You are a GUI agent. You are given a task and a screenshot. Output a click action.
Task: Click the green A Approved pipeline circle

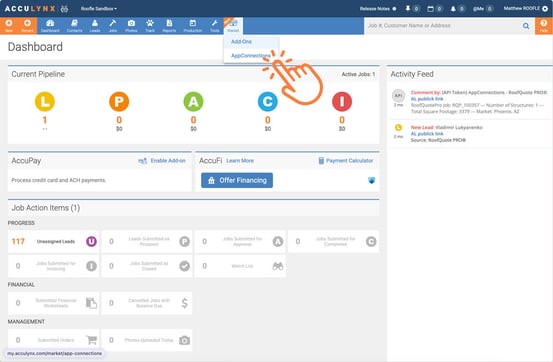pyautogui.click(x=193, y=102)
